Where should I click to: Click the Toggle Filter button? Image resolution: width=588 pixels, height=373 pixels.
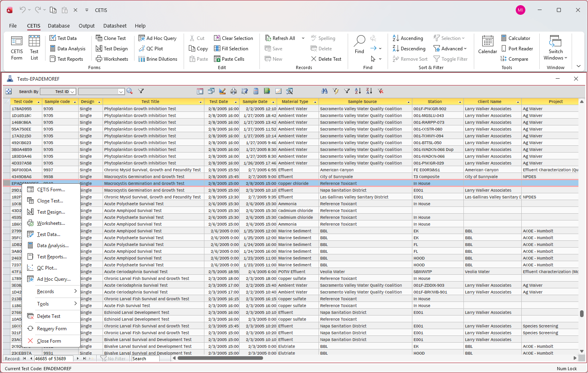tap(450, 59)
